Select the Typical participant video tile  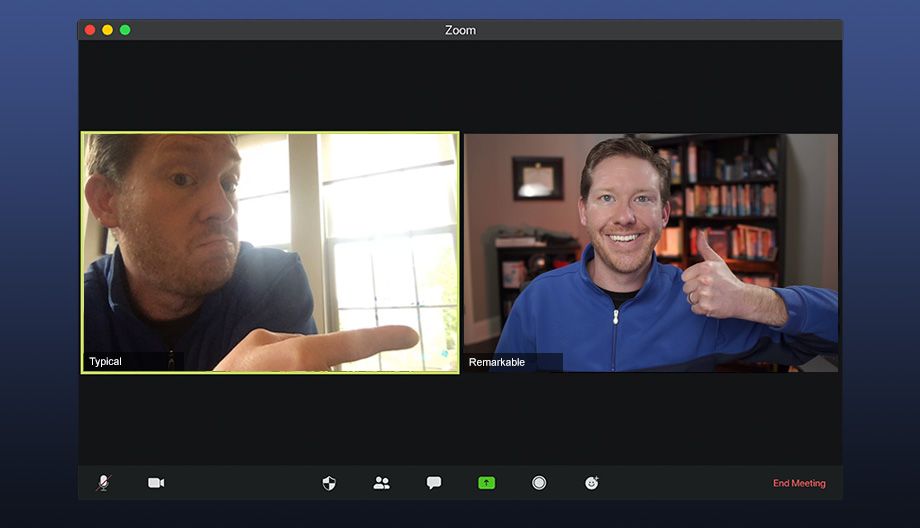270,252
